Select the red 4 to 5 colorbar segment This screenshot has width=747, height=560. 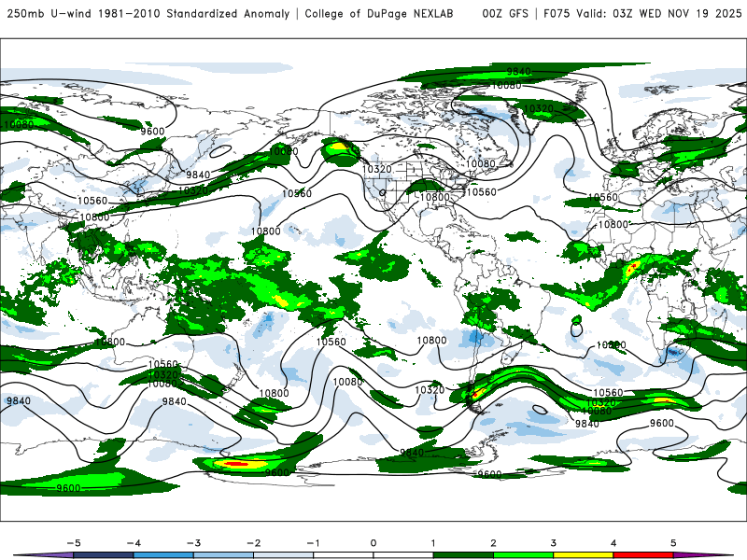pos(643,555)
